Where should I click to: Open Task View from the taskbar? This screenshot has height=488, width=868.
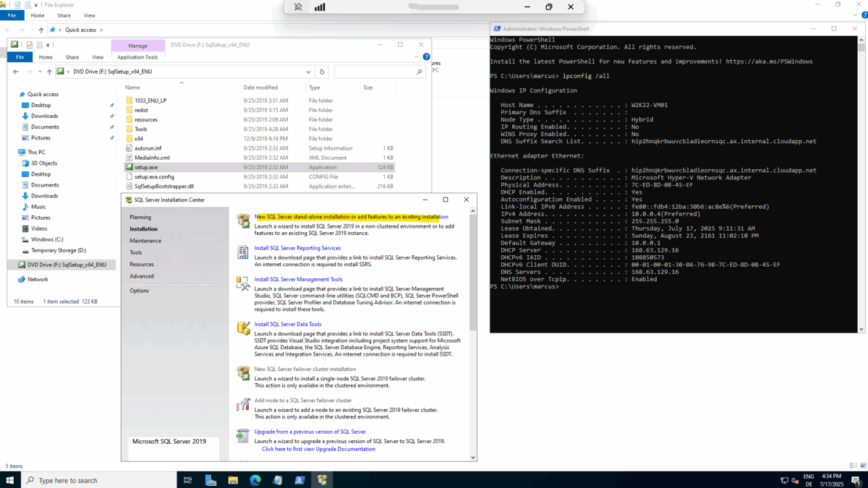coord(187,479)
